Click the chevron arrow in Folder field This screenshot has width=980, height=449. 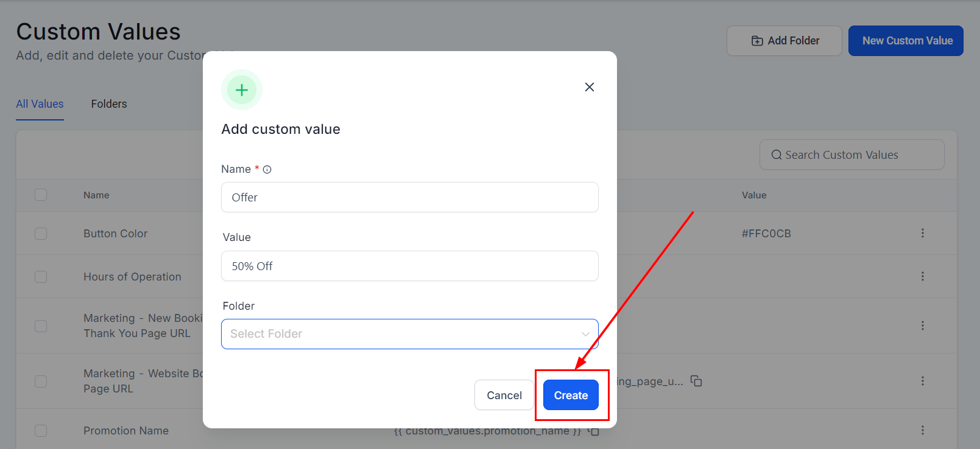click(x=585, y=334)
